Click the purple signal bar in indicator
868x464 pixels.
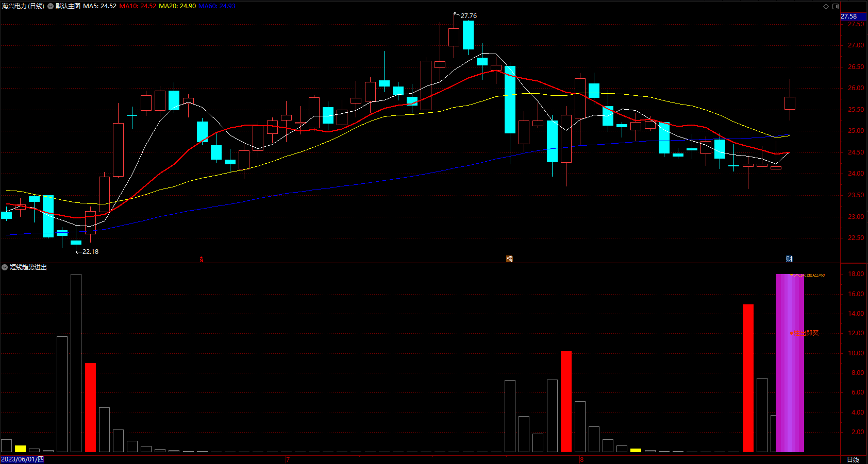pyautogui.click(x=790, y=363)
